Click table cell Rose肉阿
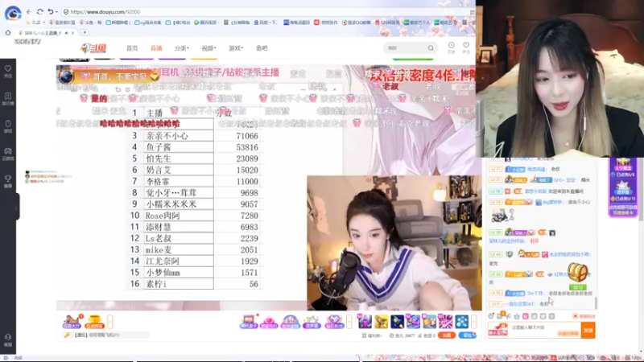Viewport: 644px width, 362px height. click(179, 216)
